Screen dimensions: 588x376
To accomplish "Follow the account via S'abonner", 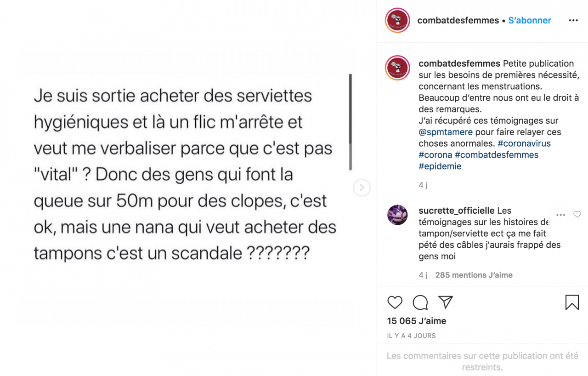I will tap(529, 20).
